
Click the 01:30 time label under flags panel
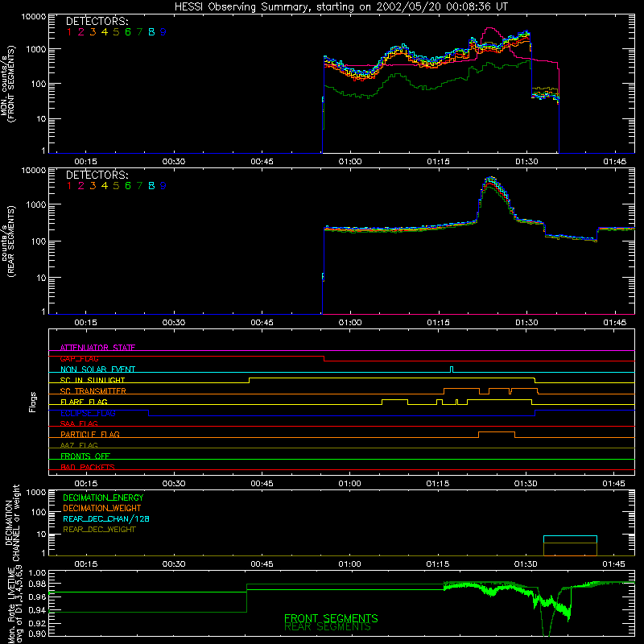click(x=526, y=484)
